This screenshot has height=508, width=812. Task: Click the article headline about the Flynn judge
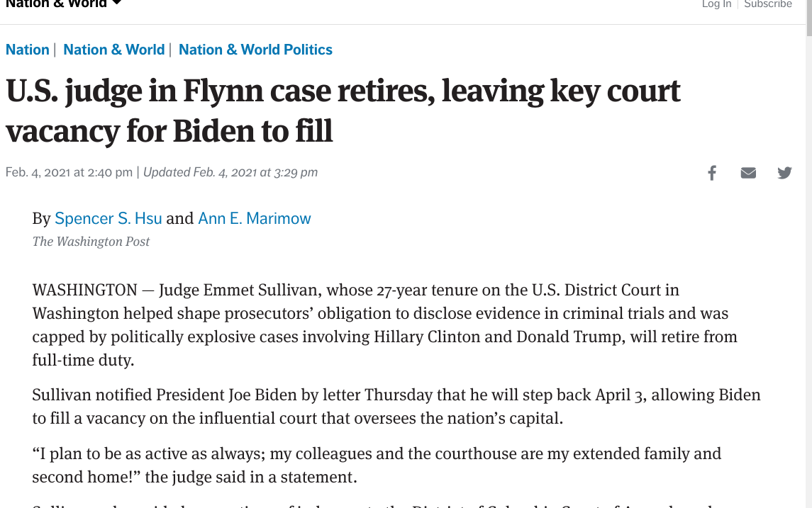click(x=343, y=111)
